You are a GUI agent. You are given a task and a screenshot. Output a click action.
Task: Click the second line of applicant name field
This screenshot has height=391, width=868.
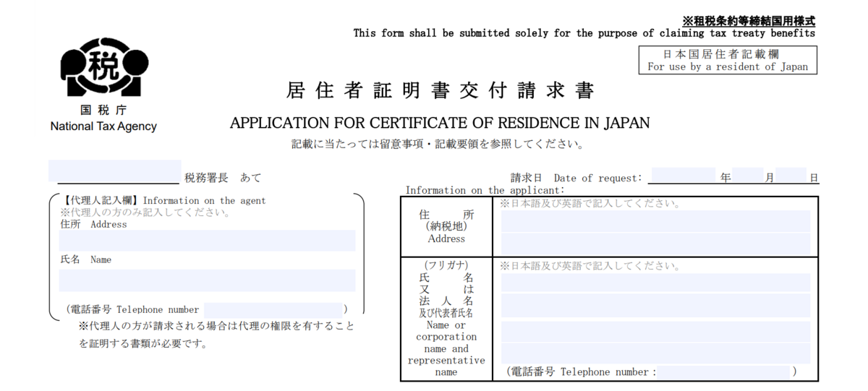point(656,306)
